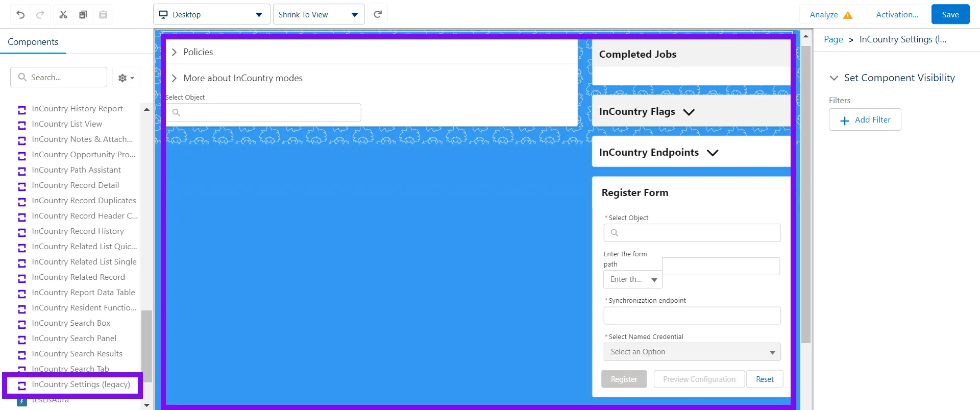Click the form path text field
The image size is (980, 410).
[x=721, y=266]
